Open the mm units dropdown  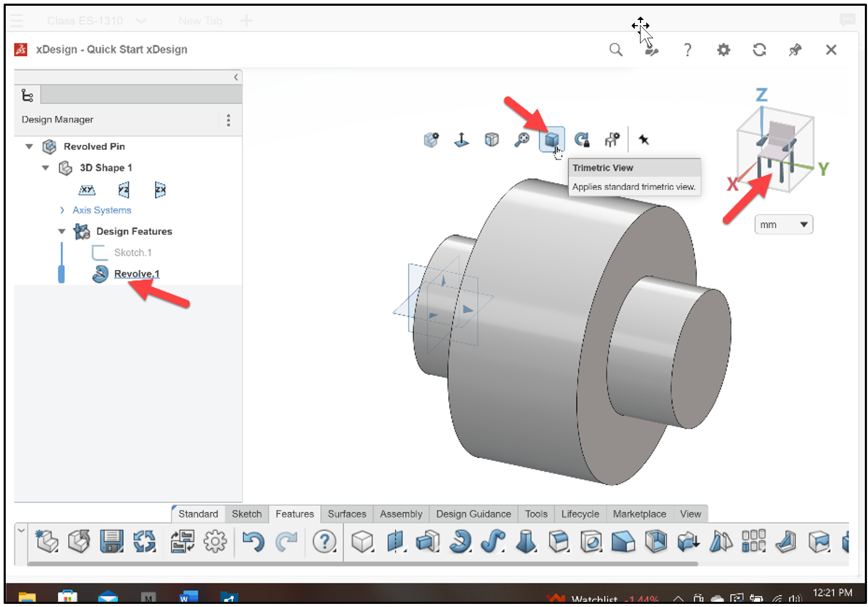click(783, 224)
